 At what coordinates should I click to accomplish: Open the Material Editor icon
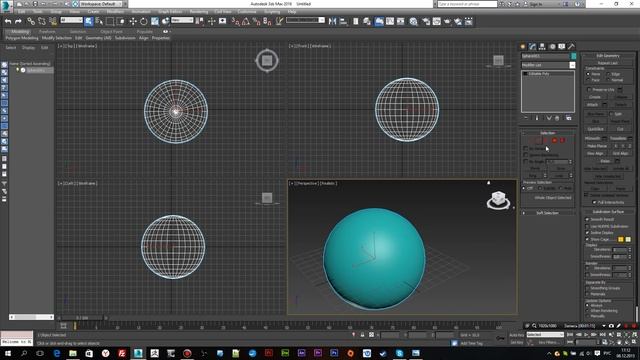point(413,21)
